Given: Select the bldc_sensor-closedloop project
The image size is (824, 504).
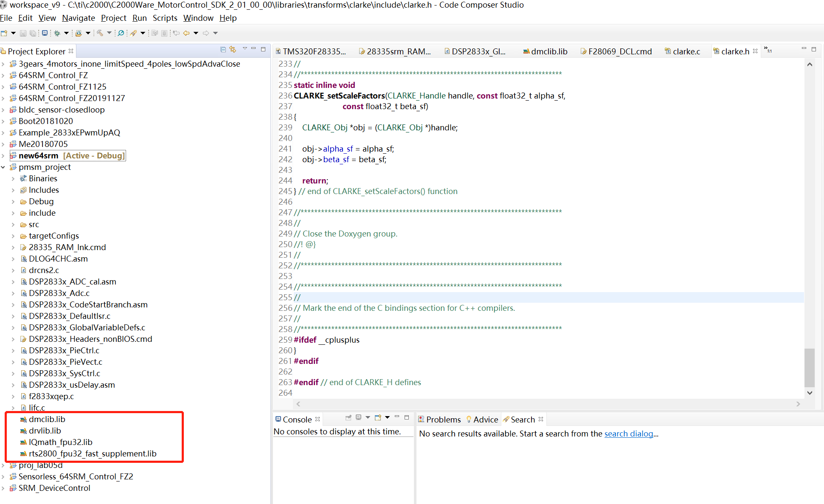Looking at the screenshot, I should (62, 110).
